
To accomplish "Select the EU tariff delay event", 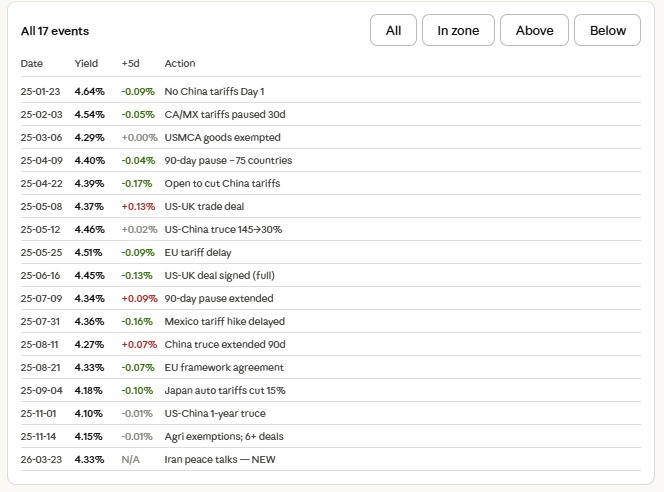I will (x=200, y=253).
